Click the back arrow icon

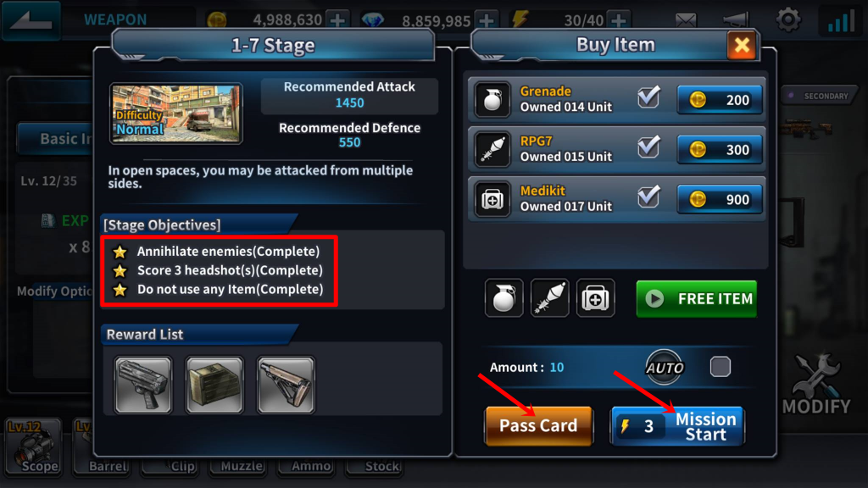(x=31, y=20)
